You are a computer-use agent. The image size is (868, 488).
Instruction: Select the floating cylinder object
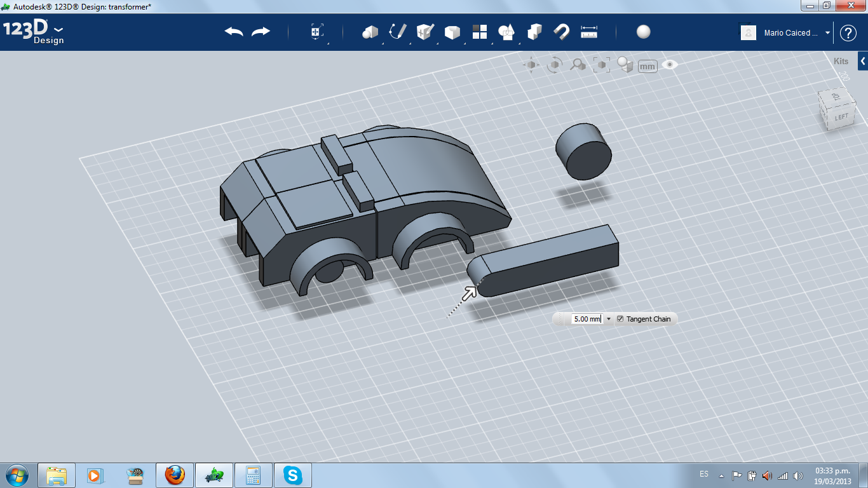coord(583,151)
